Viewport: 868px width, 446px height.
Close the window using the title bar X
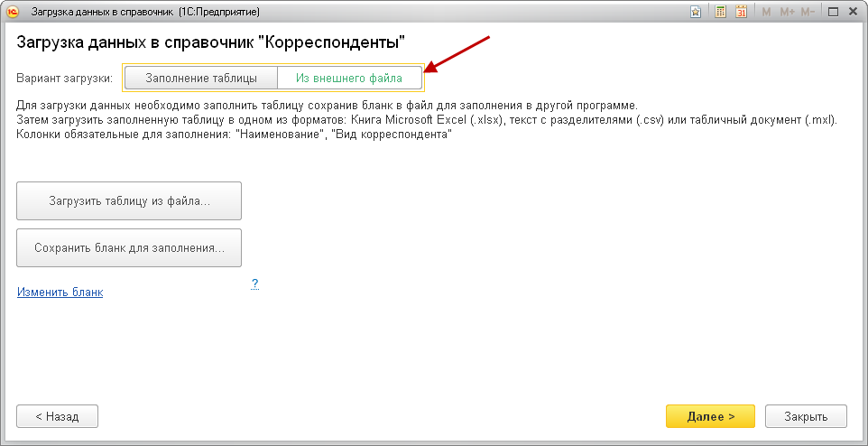854,12
